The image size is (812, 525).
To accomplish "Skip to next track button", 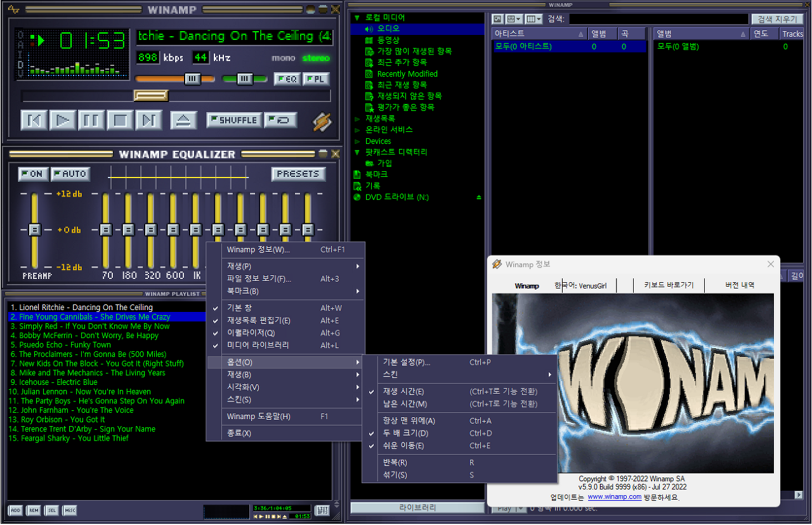I will pos(149,120).
